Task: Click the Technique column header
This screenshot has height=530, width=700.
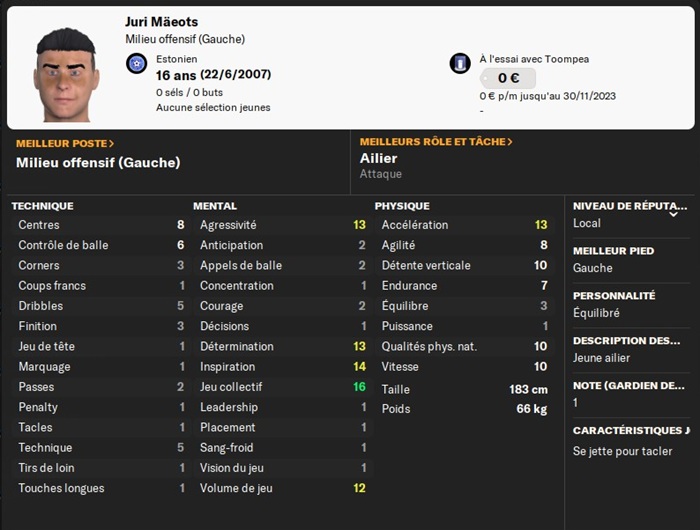Action: pos(42,206)
